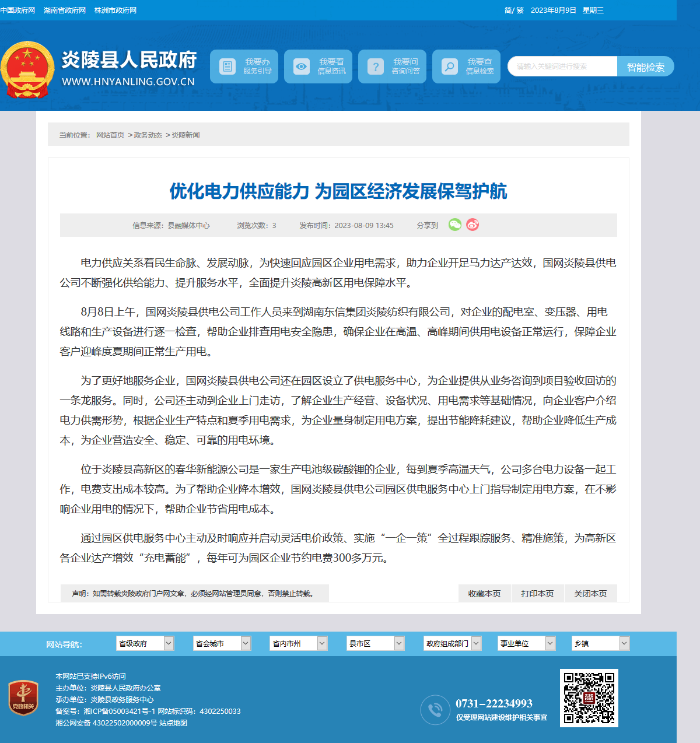The height and width of the screenshot is (743, 700).
Task: Share article via Weibo icon
Action: pos(473,225)
